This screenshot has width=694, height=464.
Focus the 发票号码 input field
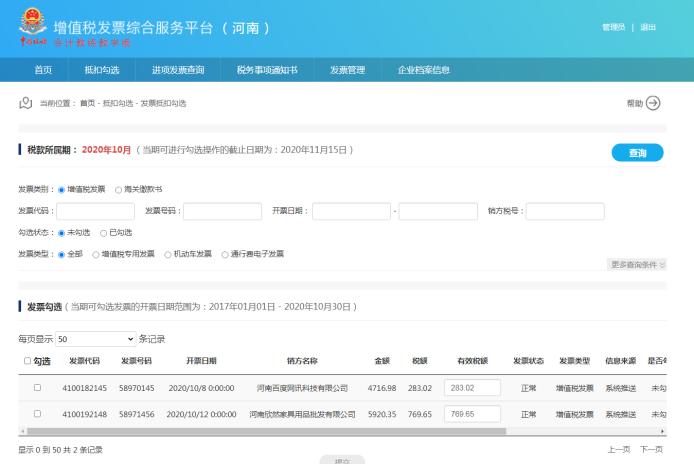[x=223, y=211]
